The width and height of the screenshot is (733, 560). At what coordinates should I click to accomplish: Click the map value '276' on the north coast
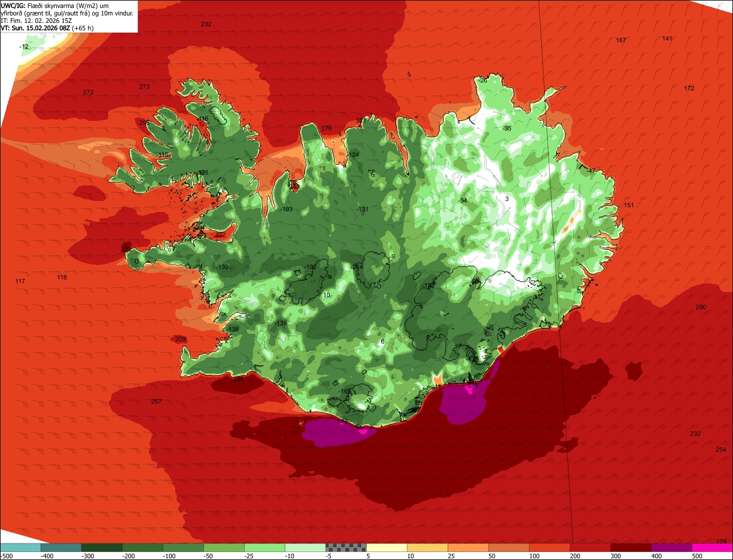[326, 129]
